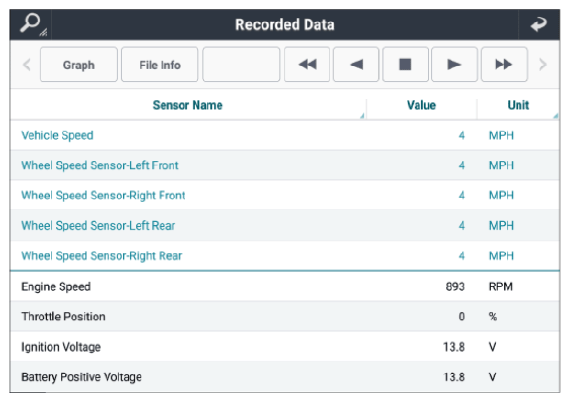Click the fast forward double-arrow button
The height and width of the screenshot is (402, 570).
504,64
